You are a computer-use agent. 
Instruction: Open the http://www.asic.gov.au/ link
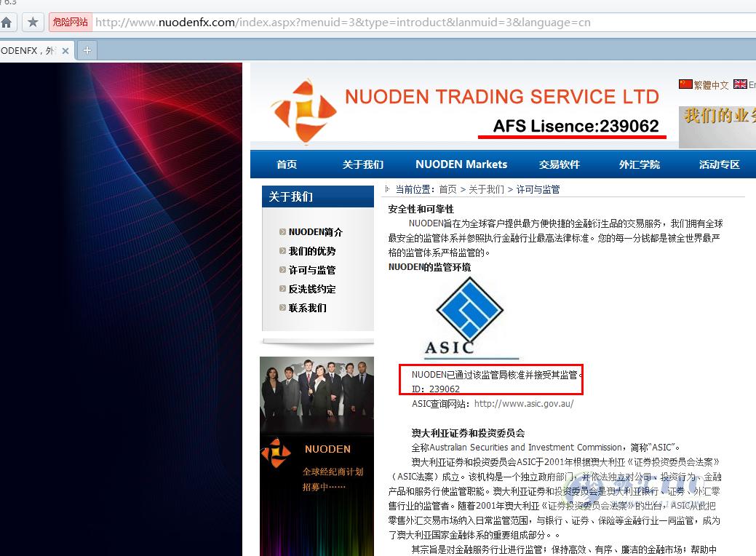coord(524,404)
